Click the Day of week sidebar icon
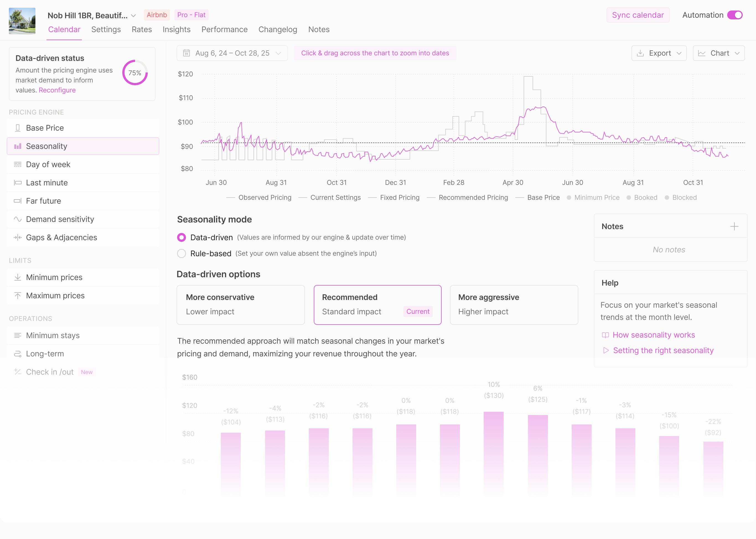Screen dimensions: 756x539 pyautogui.click(x=18, y=165)
